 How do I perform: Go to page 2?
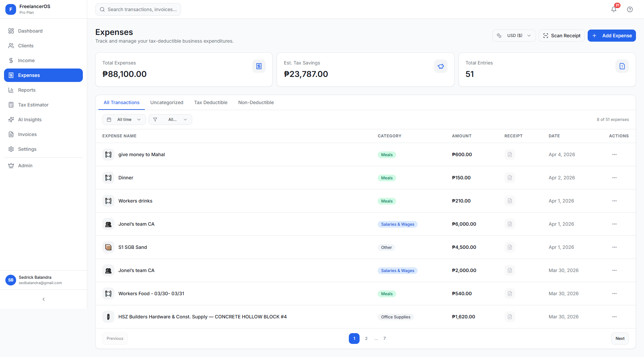point(366,339)
